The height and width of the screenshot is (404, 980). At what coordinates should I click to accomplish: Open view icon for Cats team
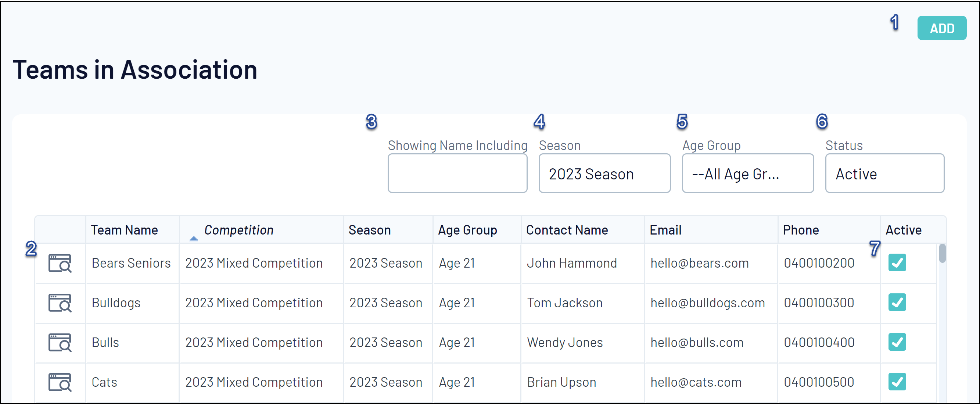click(60, 382)
